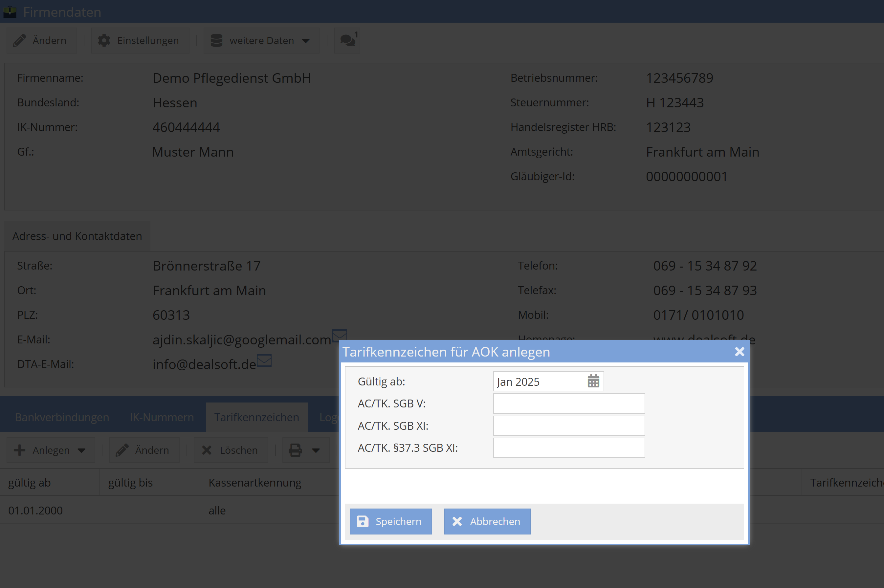Switch to the Bankverbindungen tab
The width and height of the screenshot is (884, 588).
[x=62, y=417]
